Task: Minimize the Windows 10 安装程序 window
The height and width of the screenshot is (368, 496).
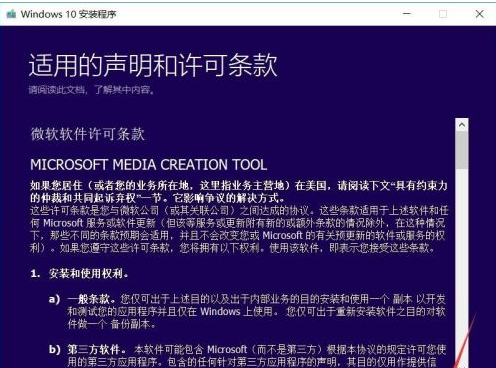Action: click(x=407, y=14)
